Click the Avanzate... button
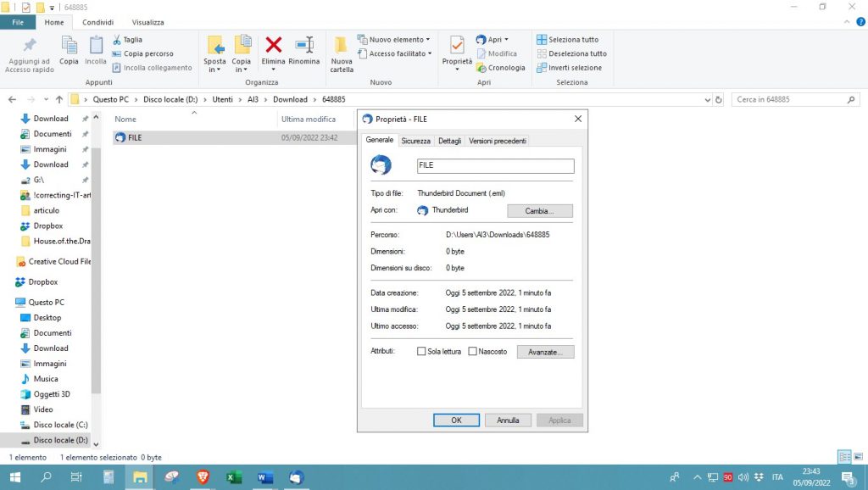Screen dimensions: 868x490 [545, 351]
